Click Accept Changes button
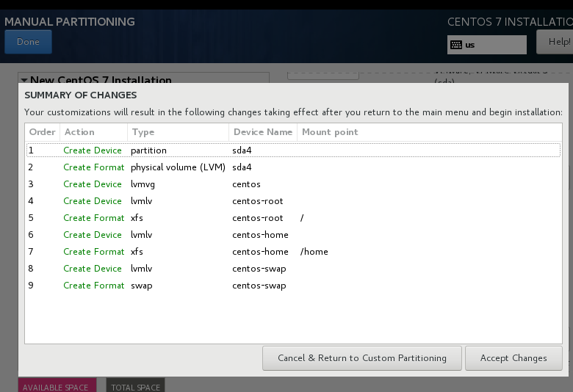 [513, 358]
